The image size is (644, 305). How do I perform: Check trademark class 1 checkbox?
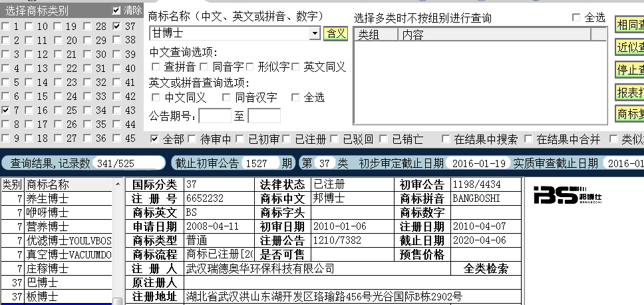pyautogui.click(x=5, y=27)
